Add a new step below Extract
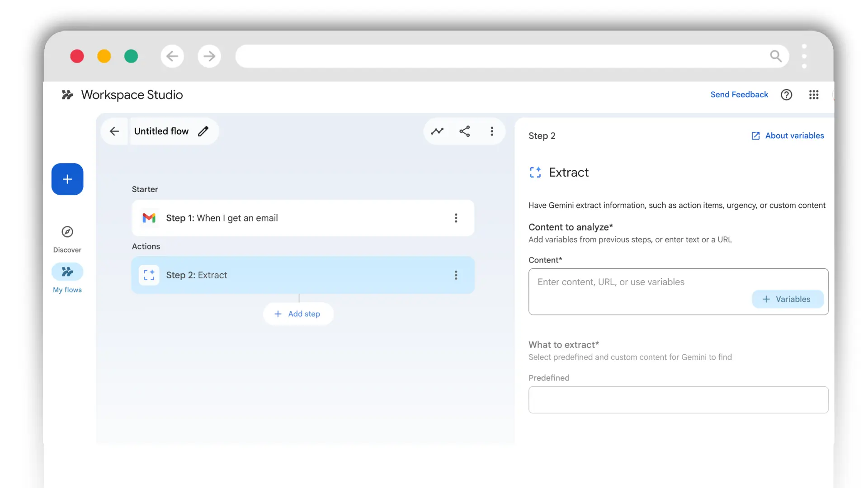This screenshot has height=488, width=868. point(298,314)
